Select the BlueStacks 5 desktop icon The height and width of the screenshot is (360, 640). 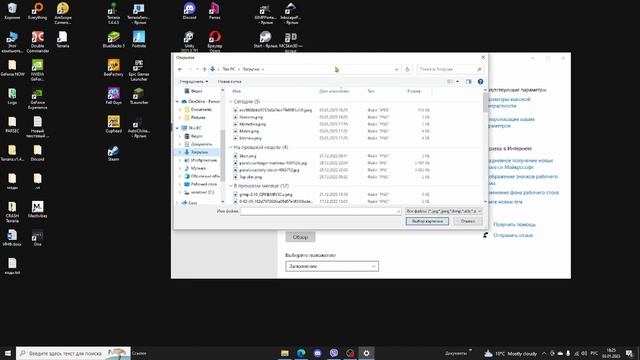[x=113, y=40]
